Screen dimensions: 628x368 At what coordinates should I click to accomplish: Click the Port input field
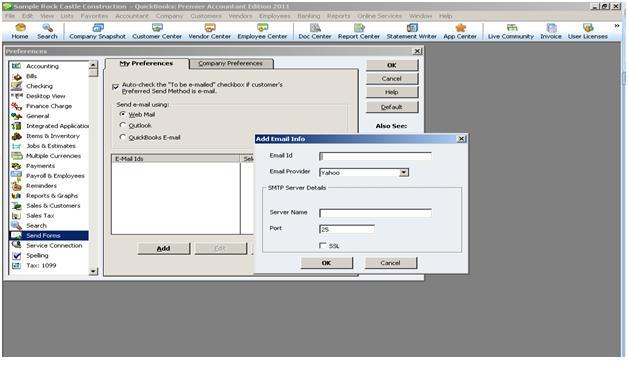coord(347,229)
